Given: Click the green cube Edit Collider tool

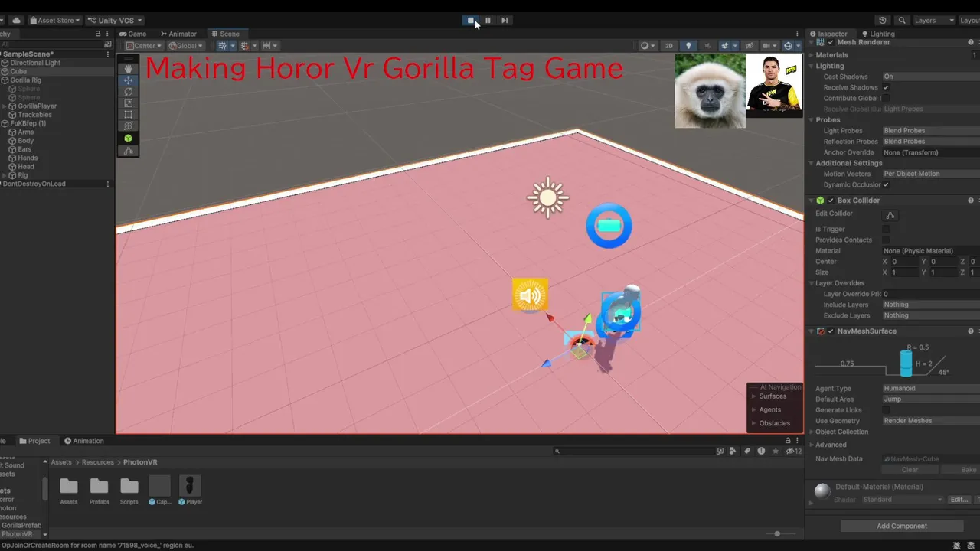Looking at the screenshot, I should point(128,139).
